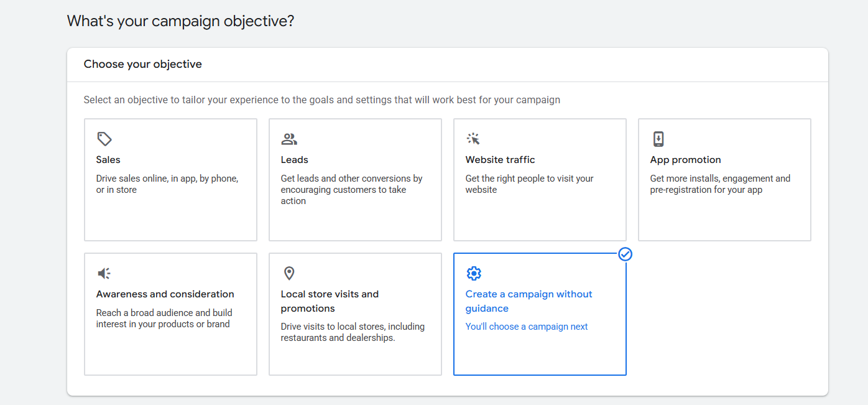Choose the Leads objective title
868x405 pixels.
295,160
